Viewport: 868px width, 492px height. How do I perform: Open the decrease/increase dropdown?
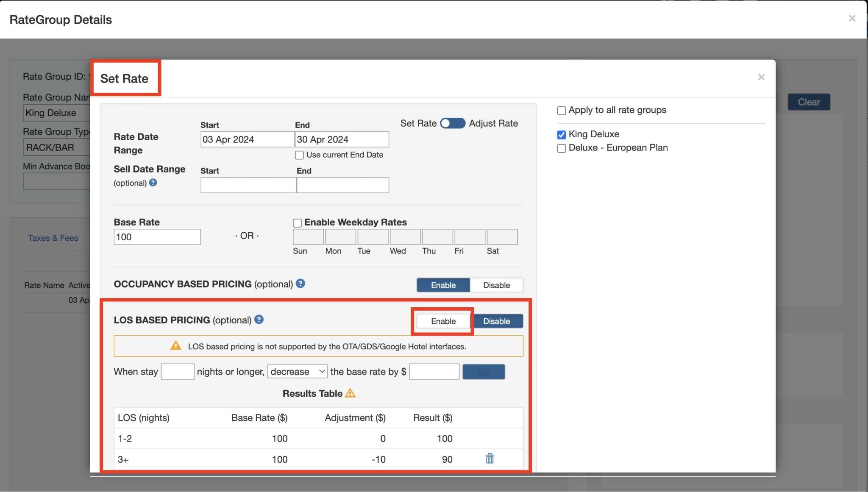[297, 371]
